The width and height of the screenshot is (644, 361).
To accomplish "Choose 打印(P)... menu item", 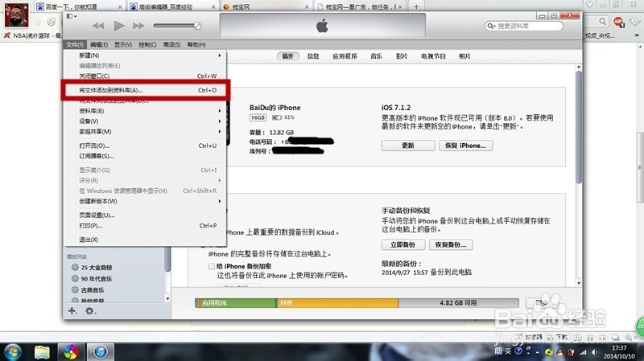I will pos(144,226).
